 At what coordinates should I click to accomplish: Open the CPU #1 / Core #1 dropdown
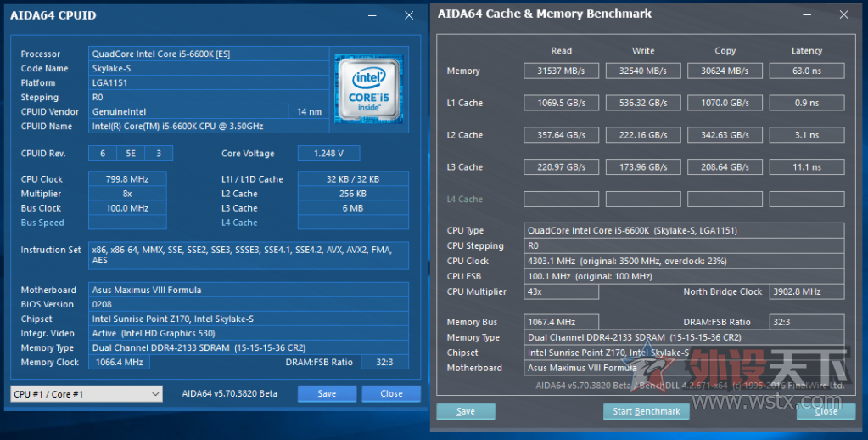pos(87,394)
